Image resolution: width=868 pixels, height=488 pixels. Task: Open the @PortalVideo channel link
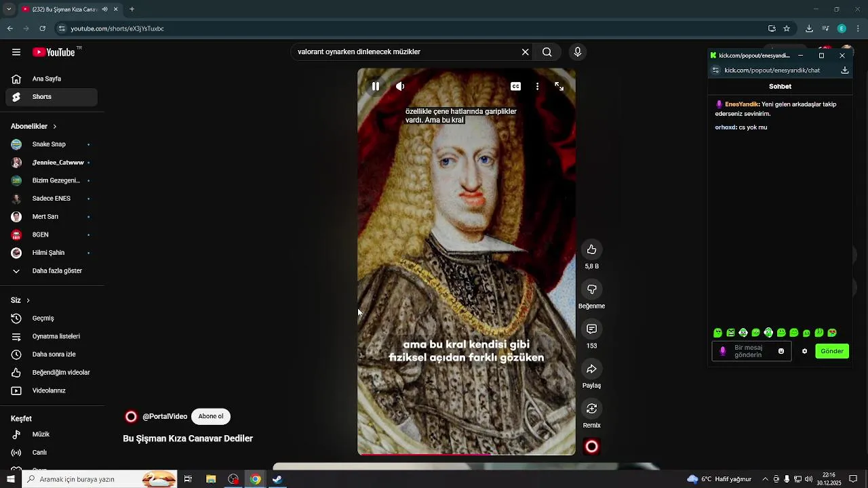[x=165, y=417]
